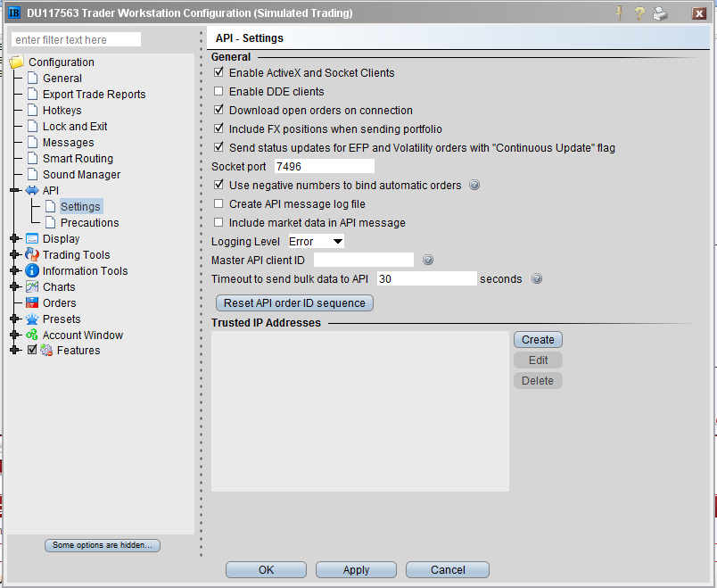Enable DDE clients checkbox
This screenshot has width=717, height=588.
click(x=218, y=91)
